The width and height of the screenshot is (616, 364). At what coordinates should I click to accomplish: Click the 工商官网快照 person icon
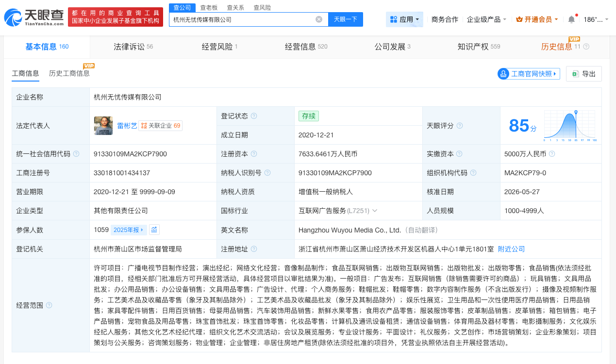[x=503, y=74]
